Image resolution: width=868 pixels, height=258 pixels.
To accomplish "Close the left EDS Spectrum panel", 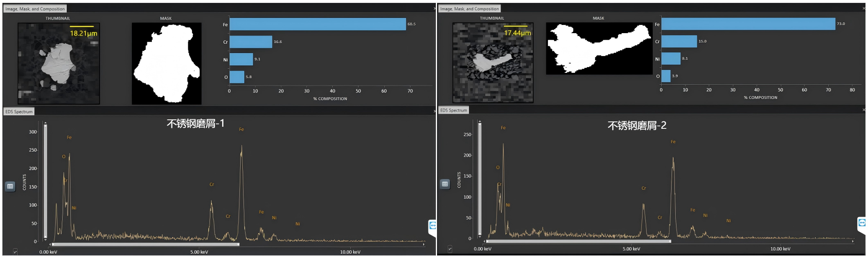I will click(434, 111).
